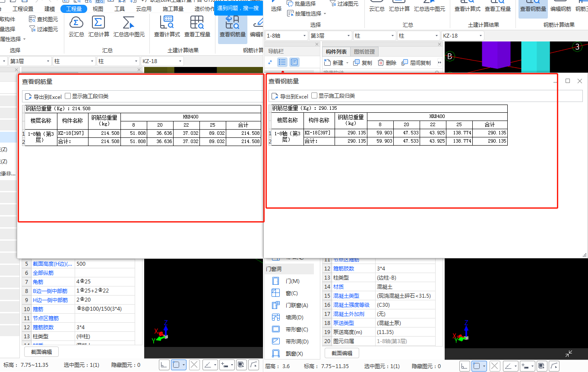Open the 施工算量 ribbon tab
Screen dimensions: 588x372
[173, 9]
